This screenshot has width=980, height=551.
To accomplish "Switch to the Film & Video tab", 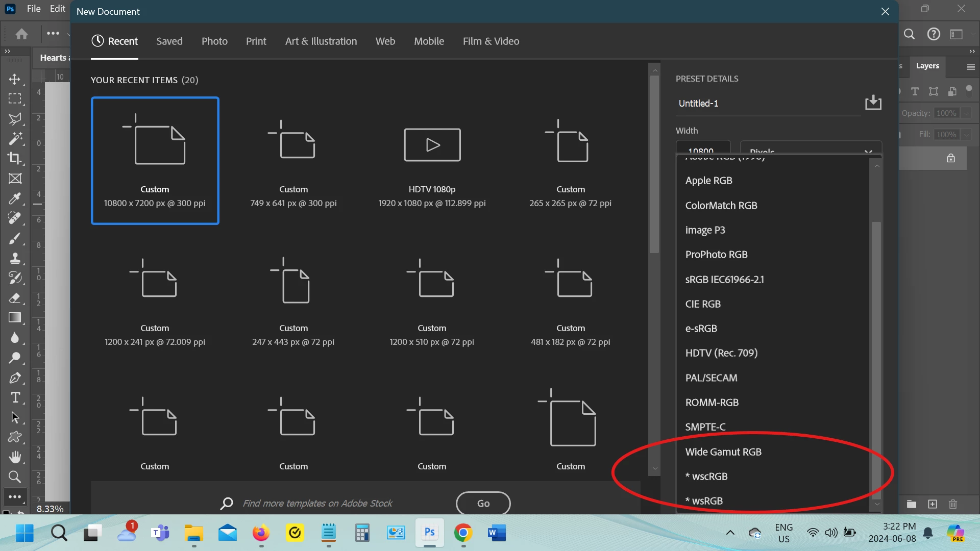I will [x=491, y=41].
